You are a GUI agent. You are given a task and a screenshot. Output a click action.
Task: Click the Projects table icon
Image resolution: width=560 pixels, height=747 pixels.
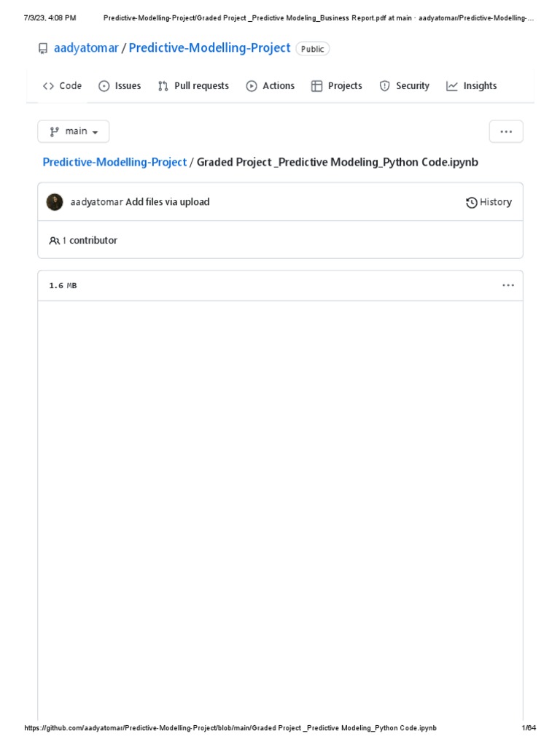click(316, 86)
